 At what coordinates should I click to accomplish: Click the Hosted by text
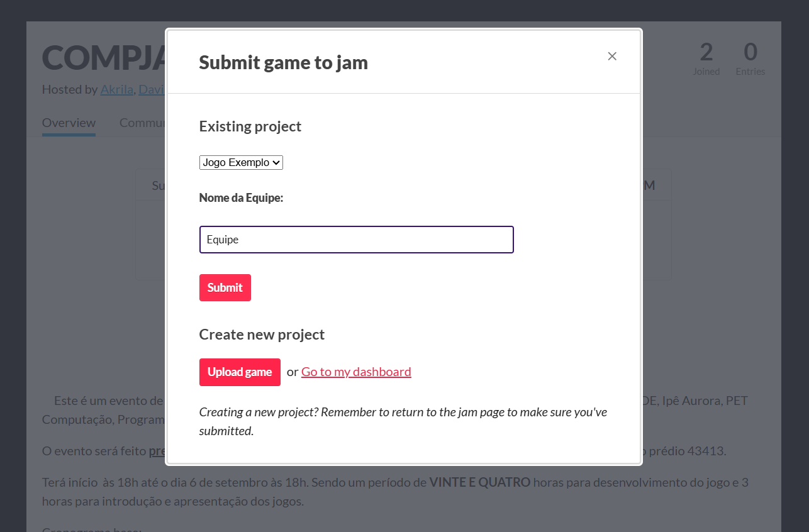tap(69, 89)
